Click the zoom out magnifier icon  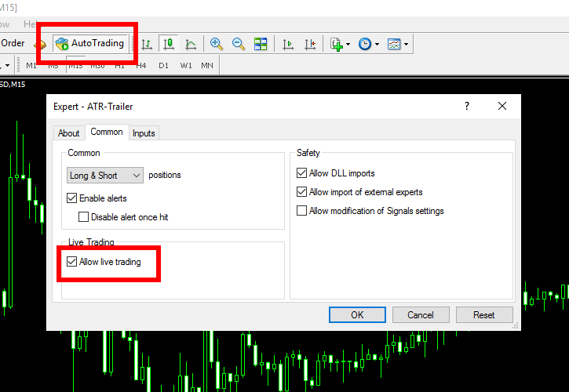coord(238,44)
